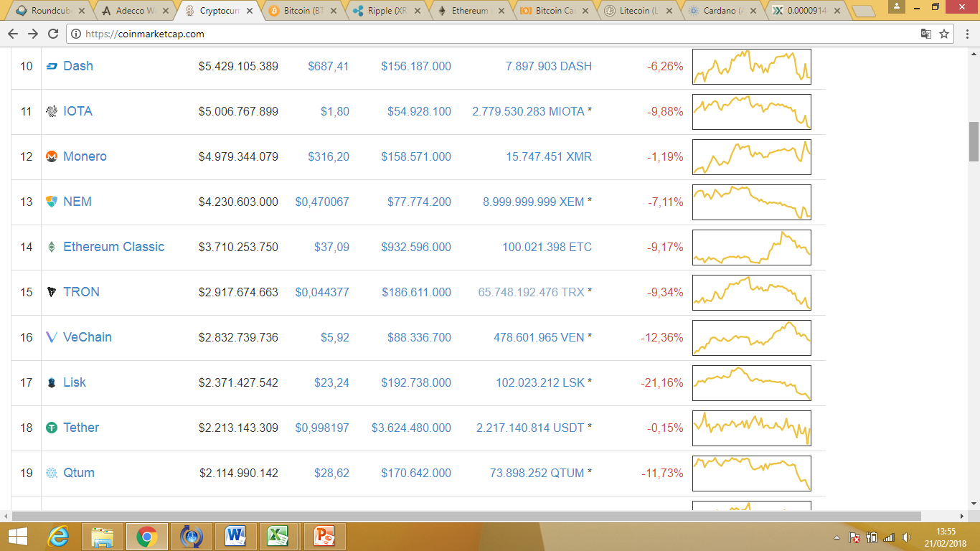Click the VeChain coin logo icon
The height and width of the screenshot is (551, 980).
click(52, 337)
